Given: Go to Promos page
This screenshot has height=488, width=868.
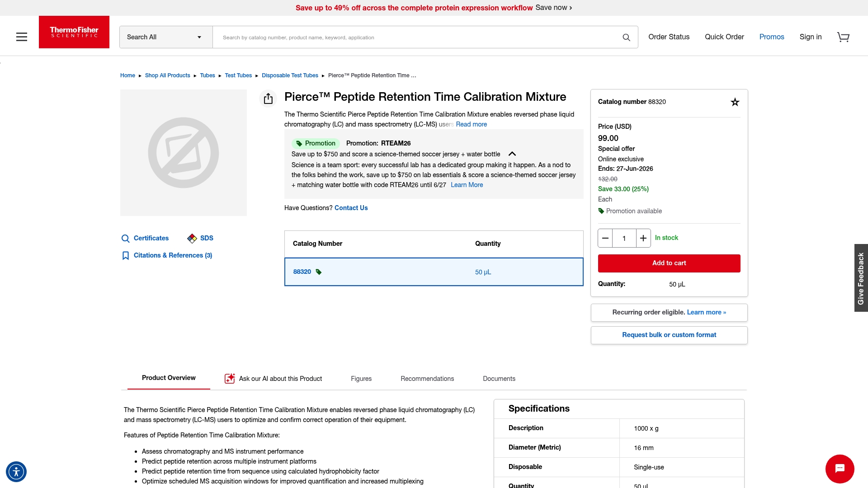Looking at the screenshot, I should [772, 37].
